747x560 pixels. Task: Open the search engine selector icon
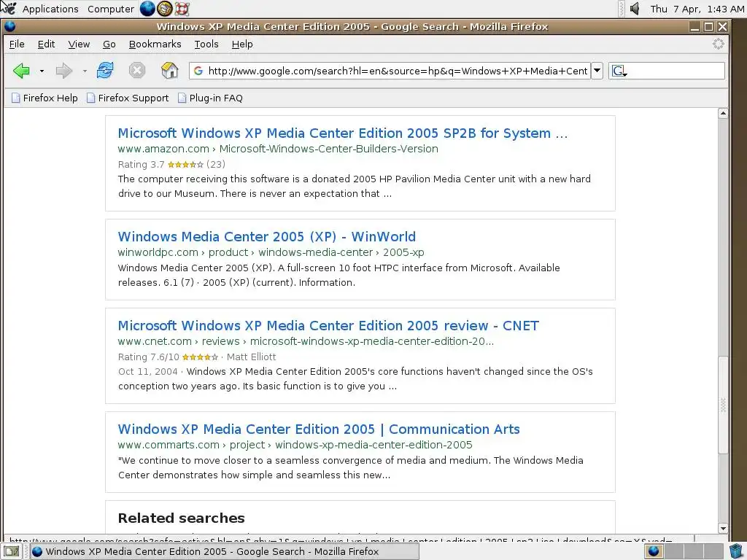(x=619, y=71)
